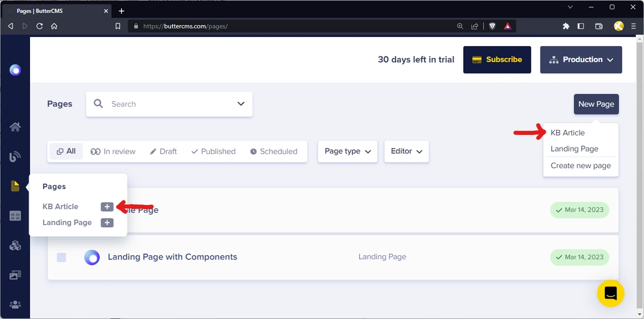This screenshot has height=319, width=644.
Task: Go to Home icon in sidebar
Action: point(15,127)
